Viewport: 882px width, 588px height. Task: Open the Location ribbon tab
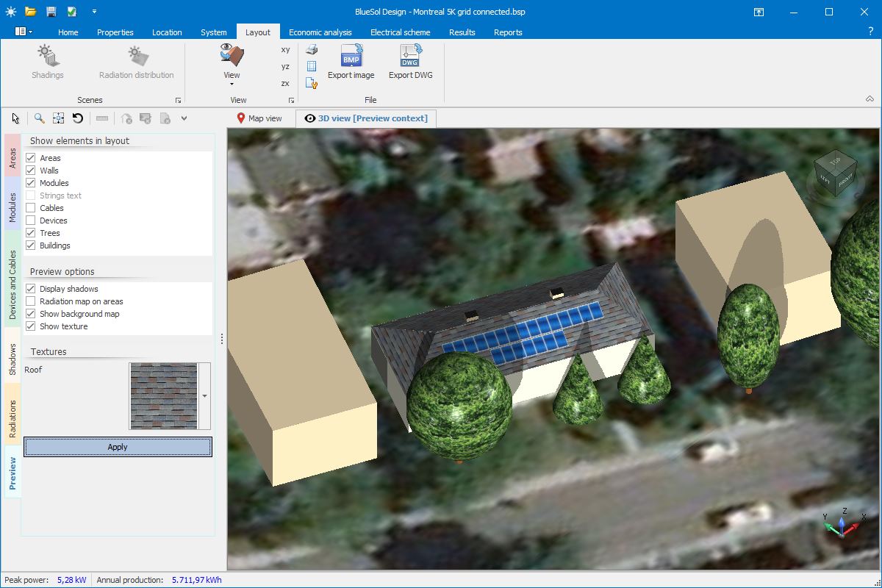167,32
